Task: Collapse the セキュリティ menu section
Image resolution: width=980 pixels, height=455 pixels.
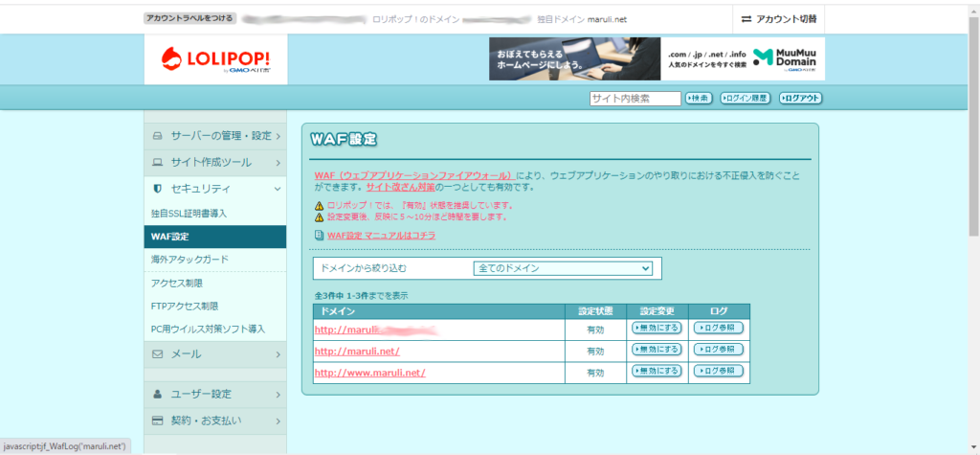Action: [215, 190]
